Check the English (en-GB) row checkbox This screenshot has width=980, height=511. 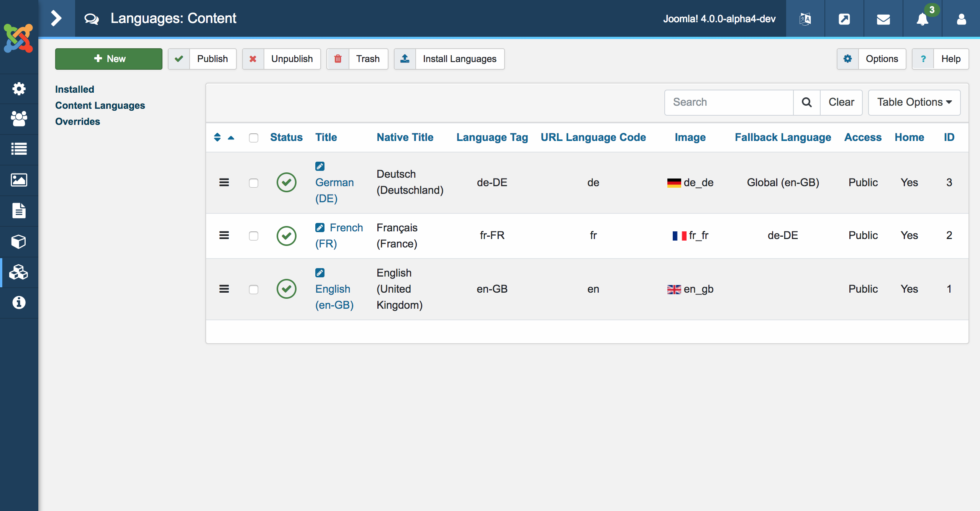(x=253, y=289)
